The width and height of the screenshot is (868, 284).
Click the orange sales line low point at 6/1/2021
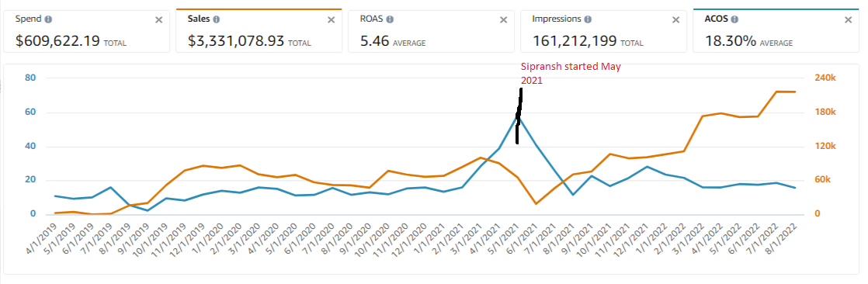536,204
